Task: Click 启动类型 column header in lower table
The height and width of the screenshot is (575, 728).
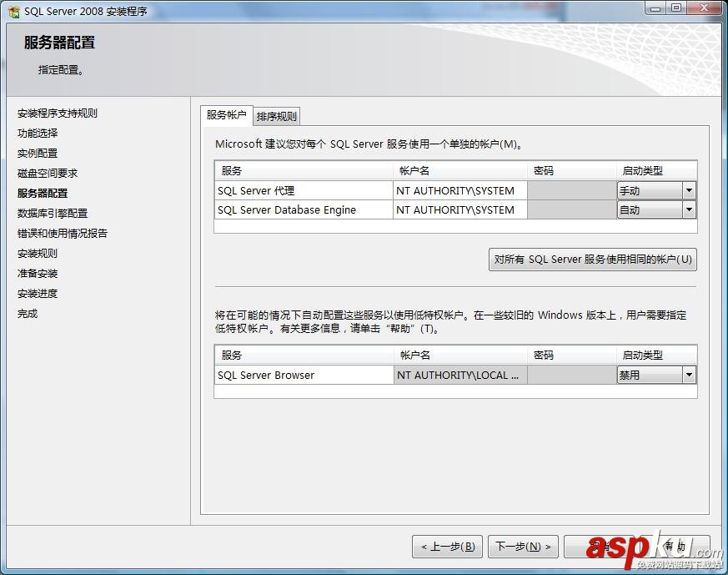Action: (656, 355)
